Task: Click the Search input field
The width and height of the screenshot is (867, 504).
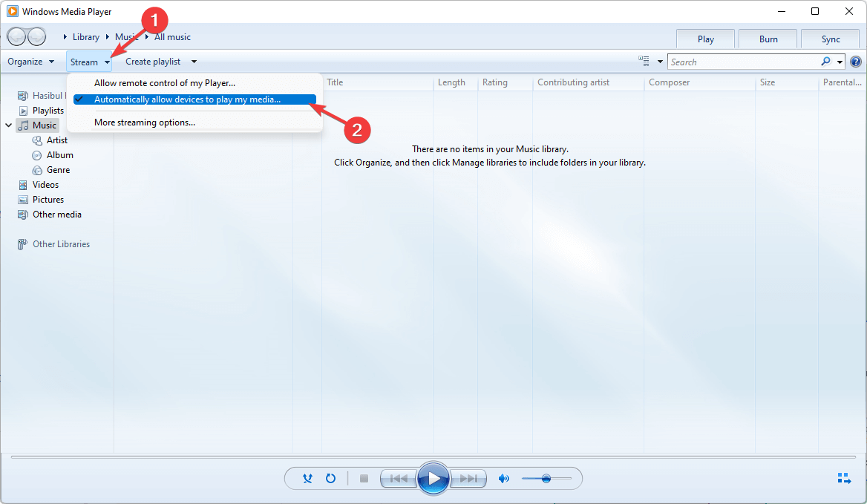Action: [743, 62]
